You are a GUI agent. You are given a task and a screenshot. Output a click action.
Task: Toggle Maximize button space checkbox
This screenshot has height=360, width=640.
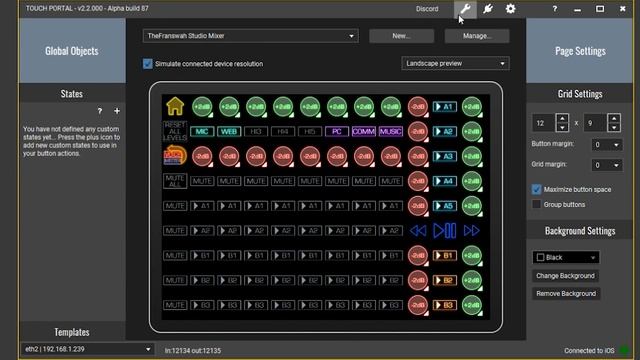536,189
